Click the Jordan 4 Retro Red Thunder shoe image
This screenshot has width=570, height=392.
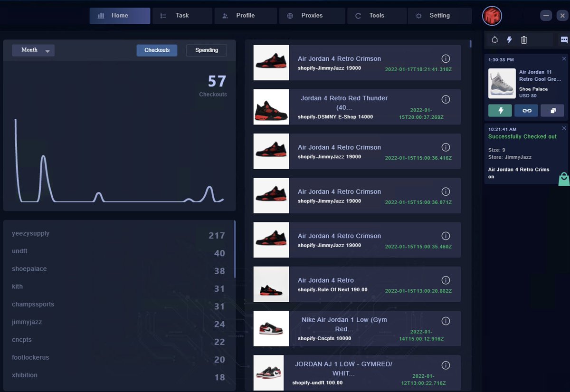(271, 107)
